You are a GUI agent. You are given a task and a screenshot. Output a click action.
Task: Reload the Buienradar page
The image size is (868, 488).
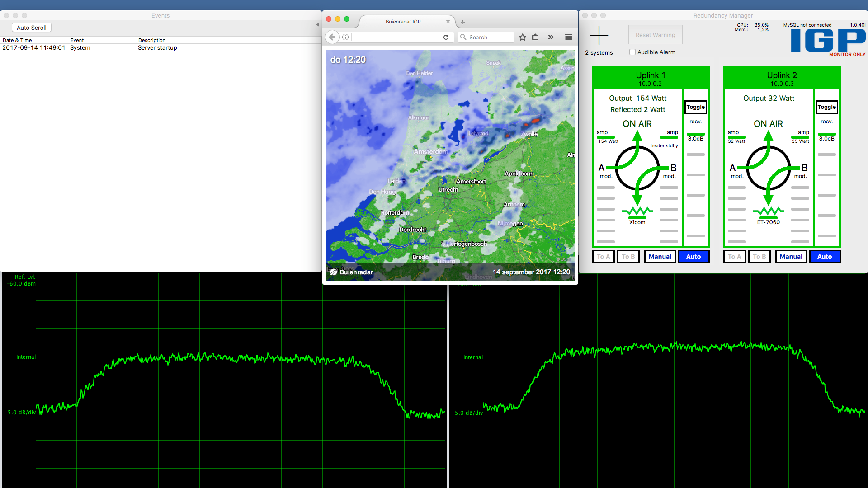[446, 37]
